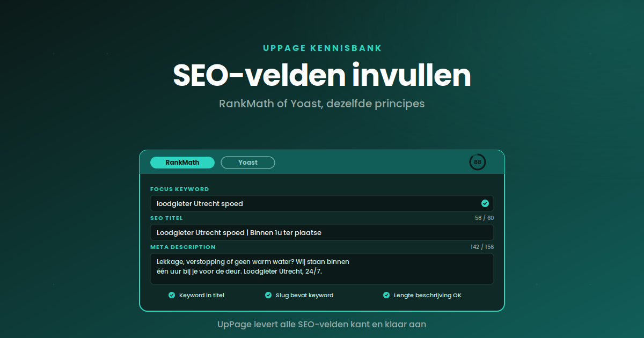Viewport: 644px width, 338px height.
Task: Click the 'SEO TITEL' label
Action: point(166,218)
